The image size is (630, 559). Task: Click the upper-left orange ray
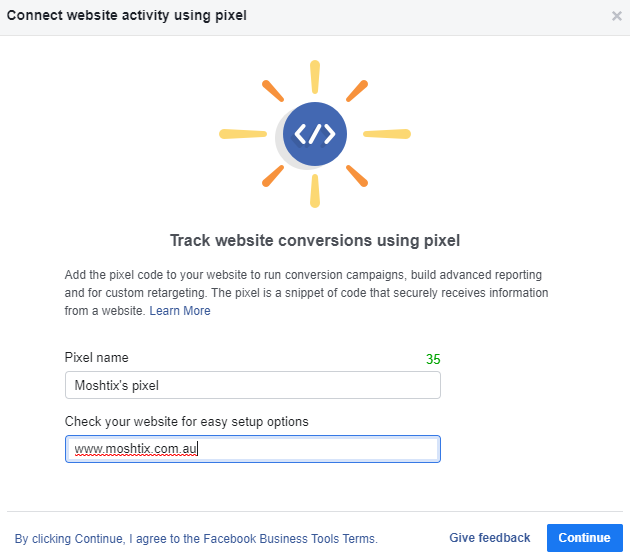coord(273,91)
